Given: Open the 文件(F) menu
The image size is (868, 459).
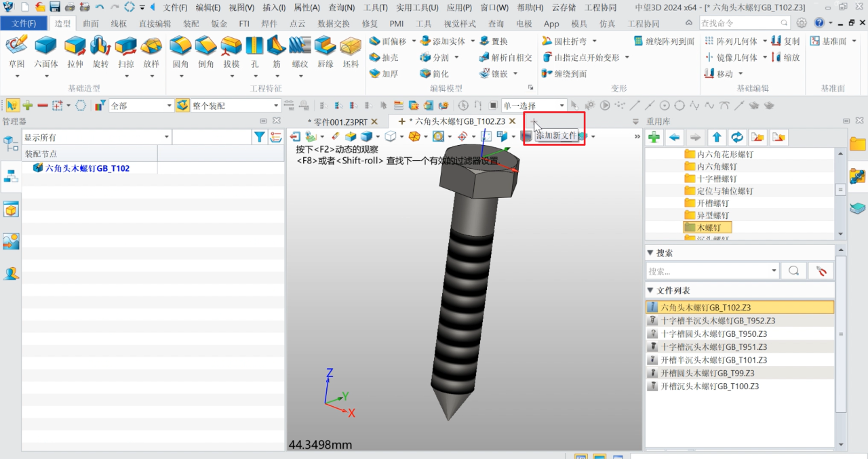Looking at the screenshot, I should coord(175,7).
